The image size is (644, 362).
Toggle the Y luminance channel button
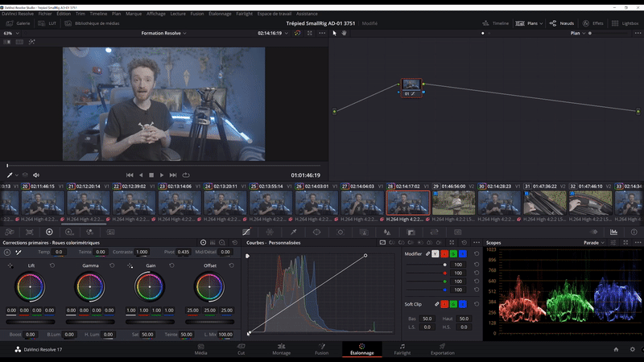tap(436, 253)
